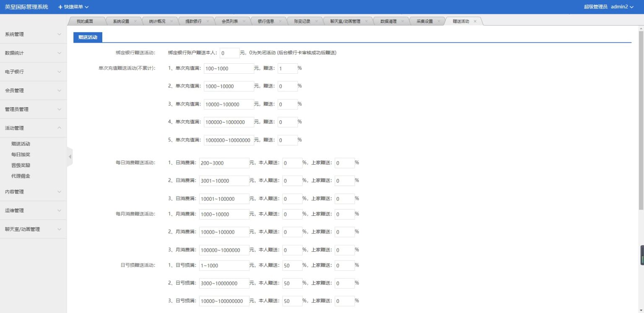
Task: Close the 银行信息 tab
Action: (280, 21)
